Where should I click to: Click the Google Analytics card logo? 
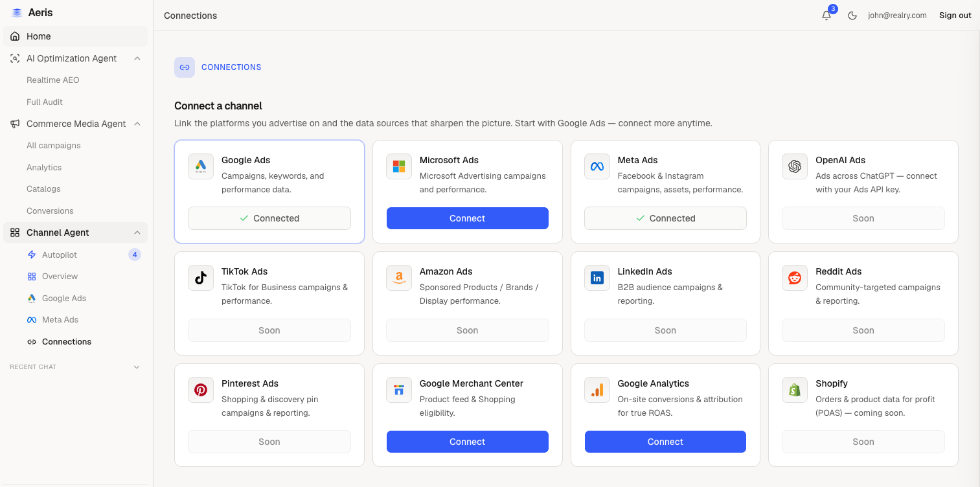click(597, 390)
